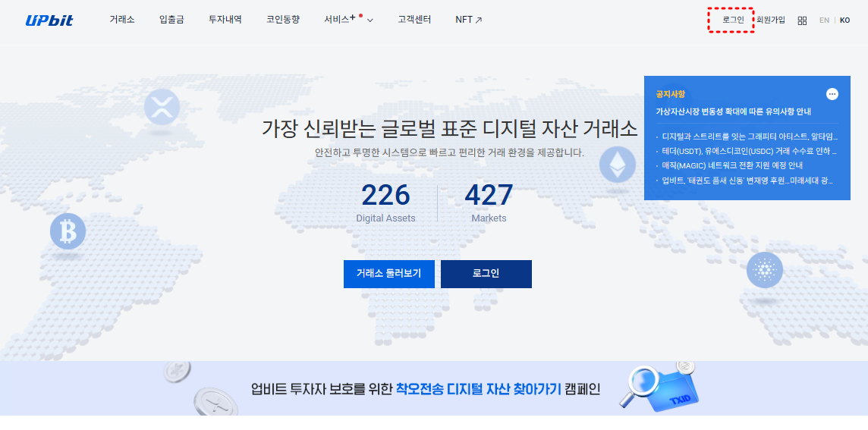Click the 427 Markets figure

489,202
